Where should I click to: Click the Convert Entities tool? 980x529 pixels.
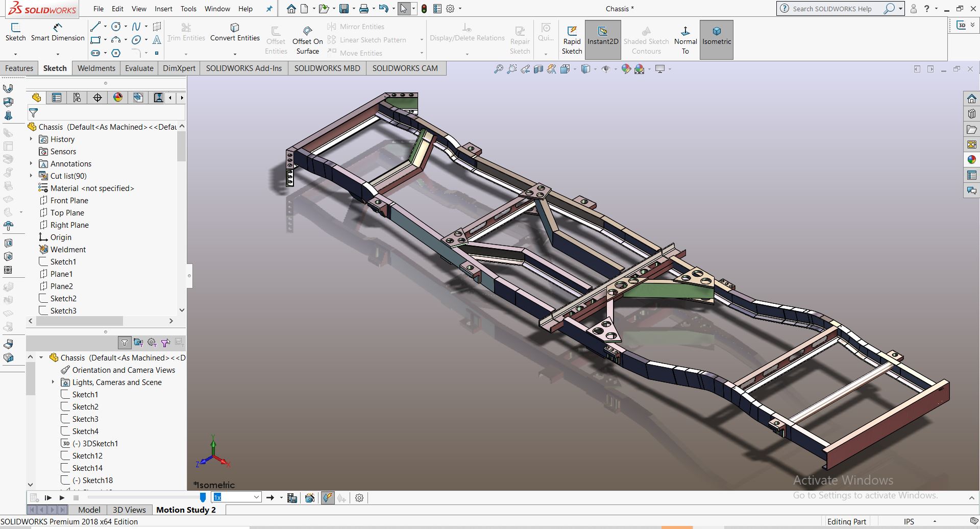click(235, 32)
